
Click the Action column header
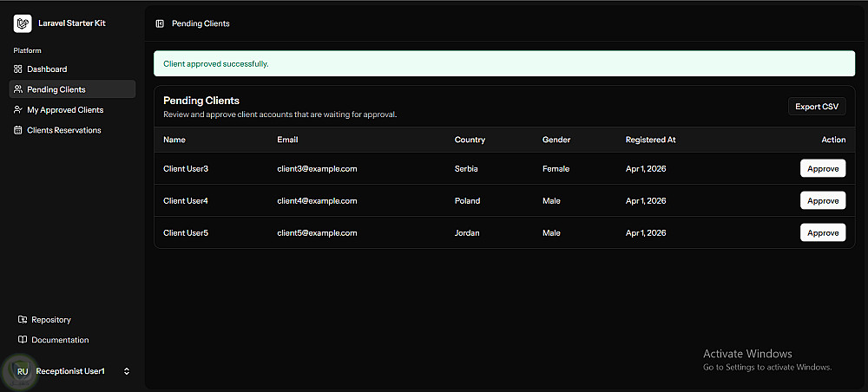(833, 140)
